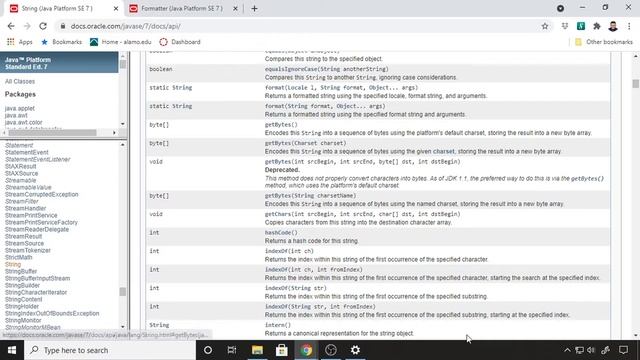Open getBytes() method link
This screenshot has width=640, height=360.
coord(281,125)
